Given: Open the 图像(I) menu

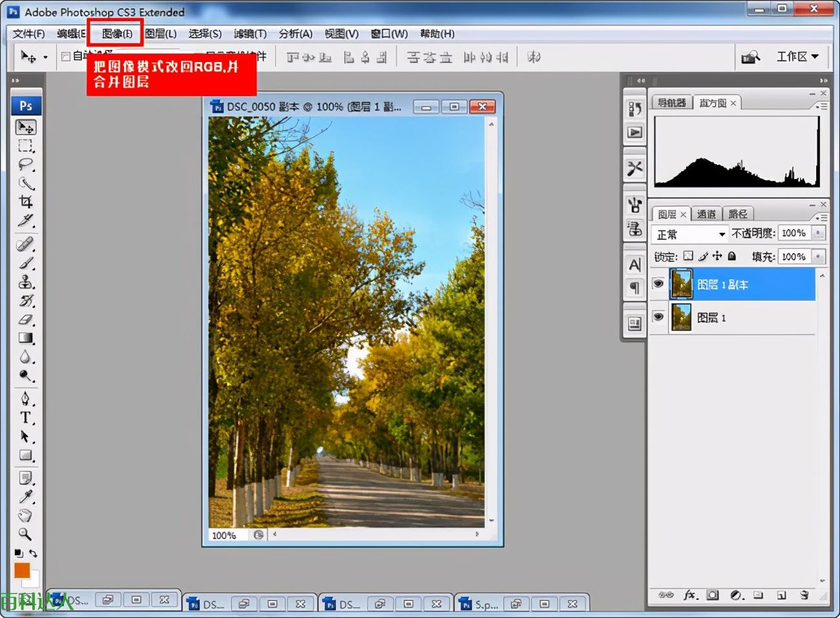Looking at the screenshot, I should pos(117,34).
